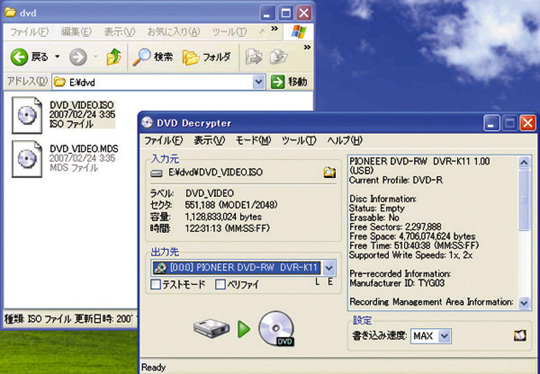Click the DVD_VIDEO.ISO file name

(x=82, y=105)
